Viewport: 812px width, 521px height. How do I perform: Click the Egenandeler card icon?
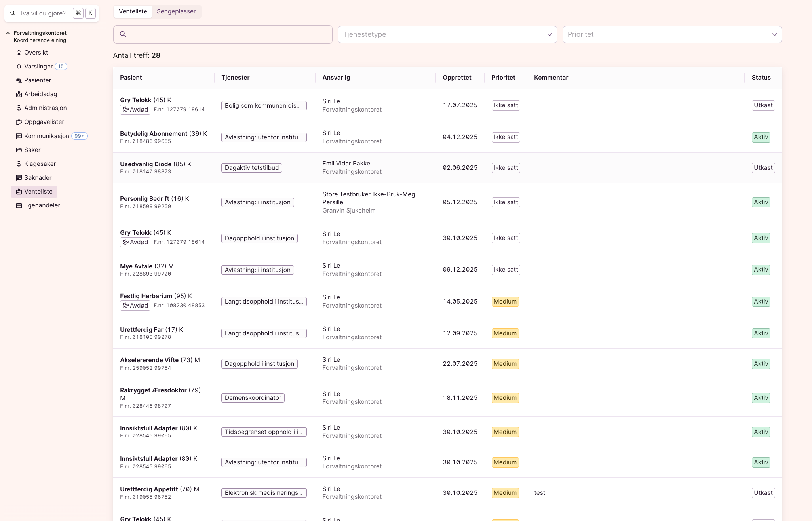click(x=19, y=205)
